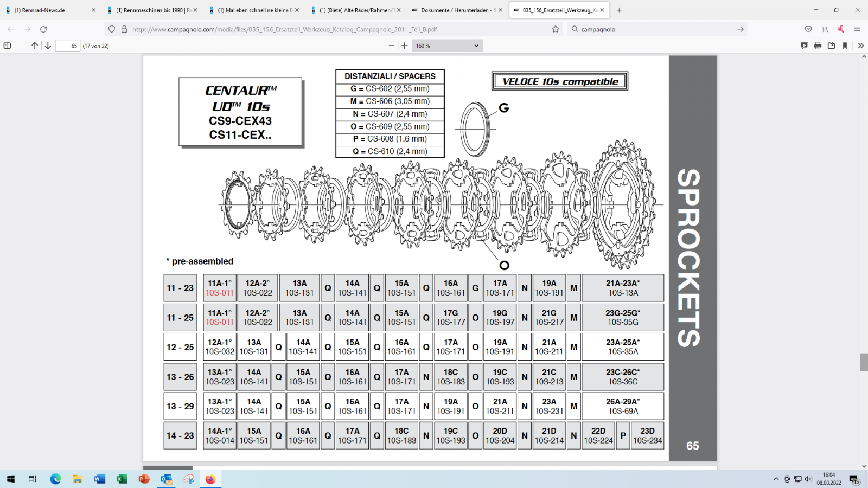Launch Microsoft Edge from taskbar
Image resolution: width=868 pixels, height=488 pixels.
[x=55, y=479]
